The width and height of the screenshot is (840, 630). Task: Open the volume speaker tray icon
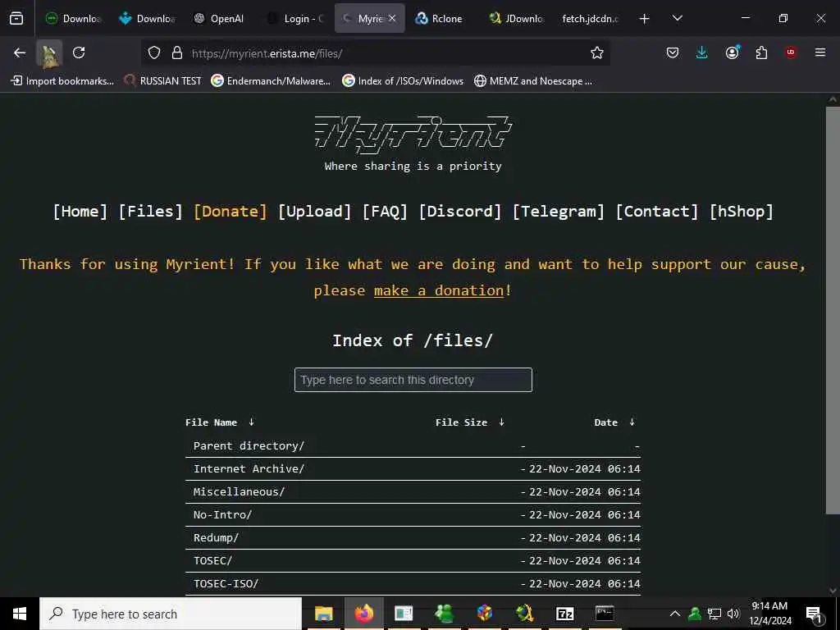point(733,614)
